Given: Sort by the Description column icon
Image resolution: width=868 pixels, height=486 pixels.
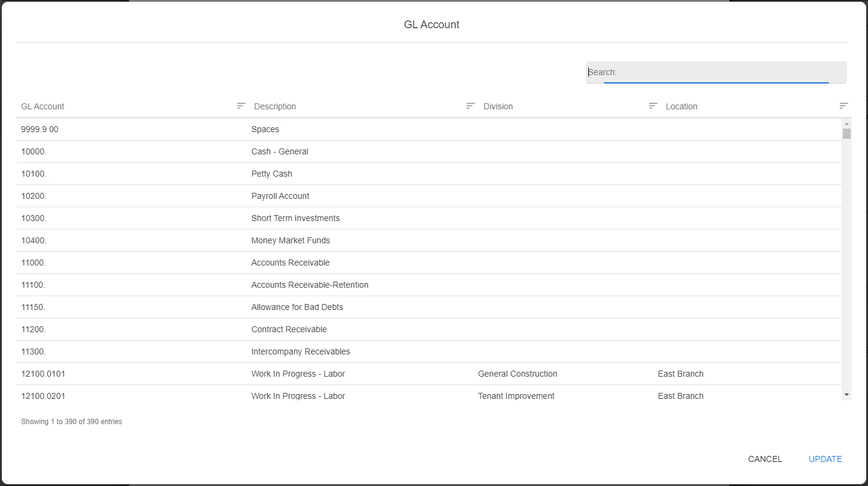Looking at the screenshot, I should click(x=471, y=106).
